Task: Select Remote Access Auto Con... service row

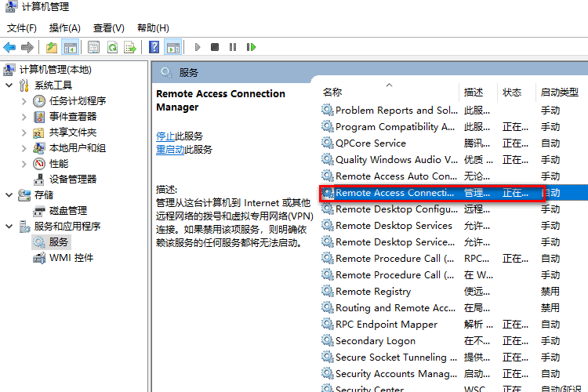Action: 454,176
